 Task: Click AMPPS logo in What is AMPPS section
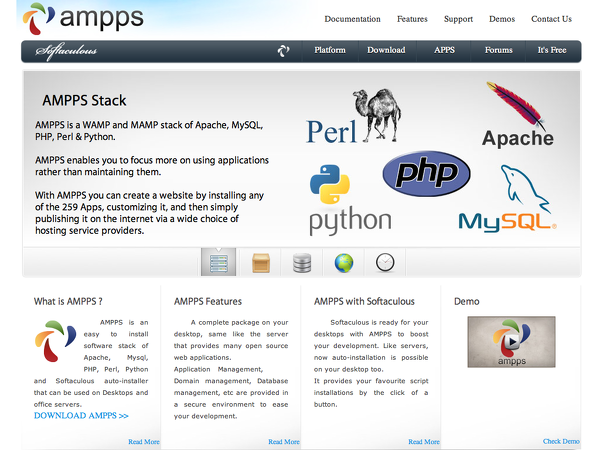click(x=55, y=341)
